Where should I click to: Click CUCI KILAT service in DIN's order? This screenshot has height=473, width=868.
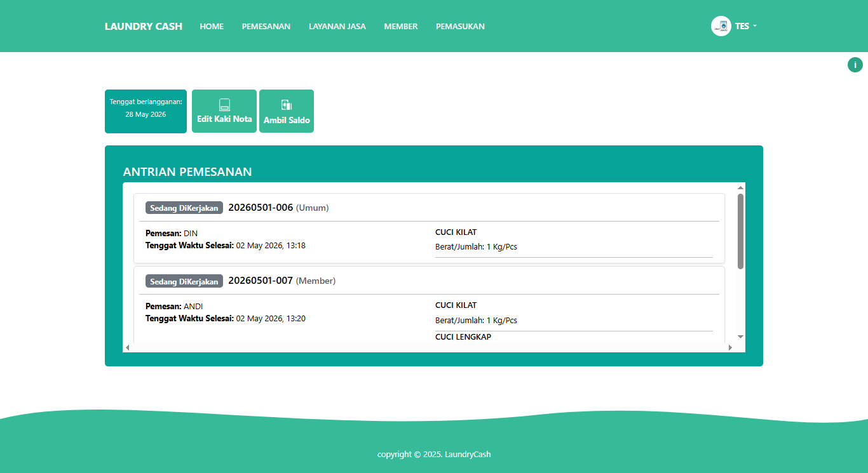[x=456, y=232]
